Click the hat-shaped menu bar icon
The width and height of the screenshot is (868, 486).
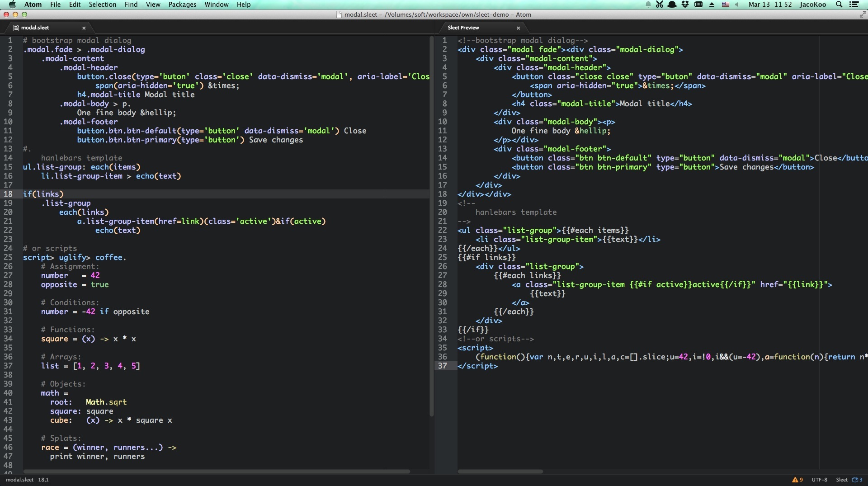[x=672, y=5]
